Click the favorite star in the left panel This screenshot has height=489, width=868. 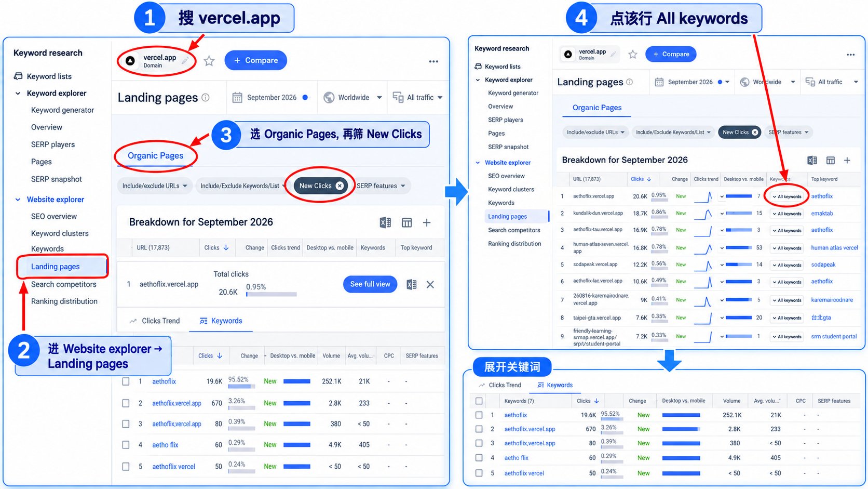point(209,61)
